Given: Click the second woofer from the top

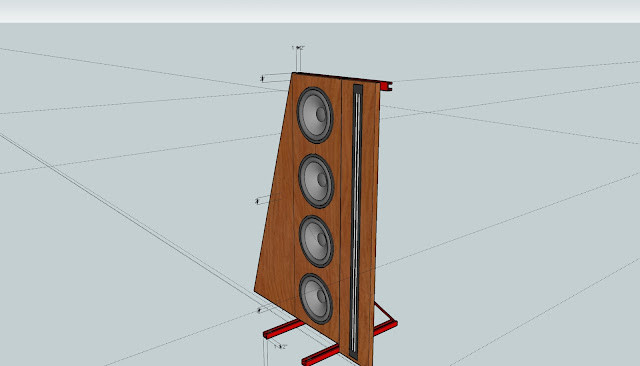Looking at the screenshot, I should (x=316, y=181).
